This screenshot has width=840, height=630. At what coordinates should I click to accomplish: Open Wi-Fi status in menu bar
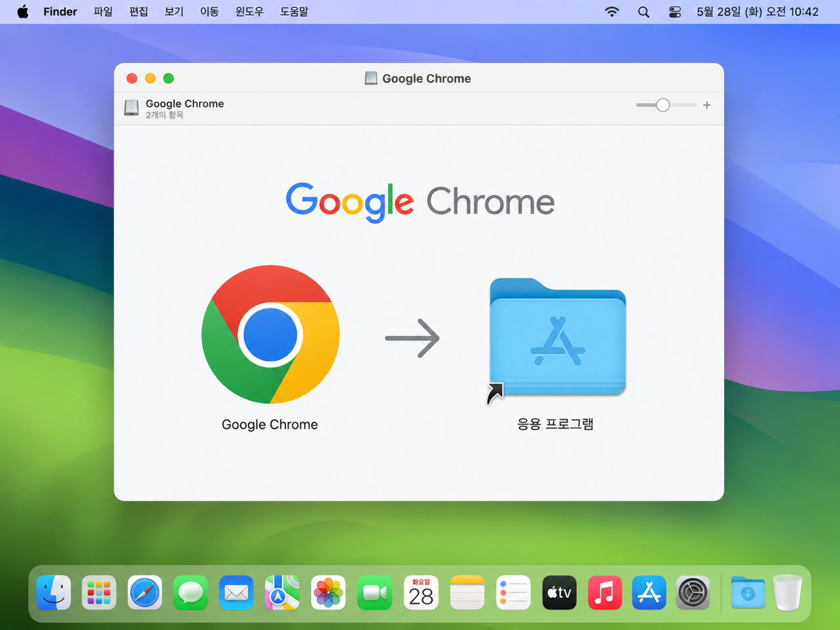tap(612, 12)
